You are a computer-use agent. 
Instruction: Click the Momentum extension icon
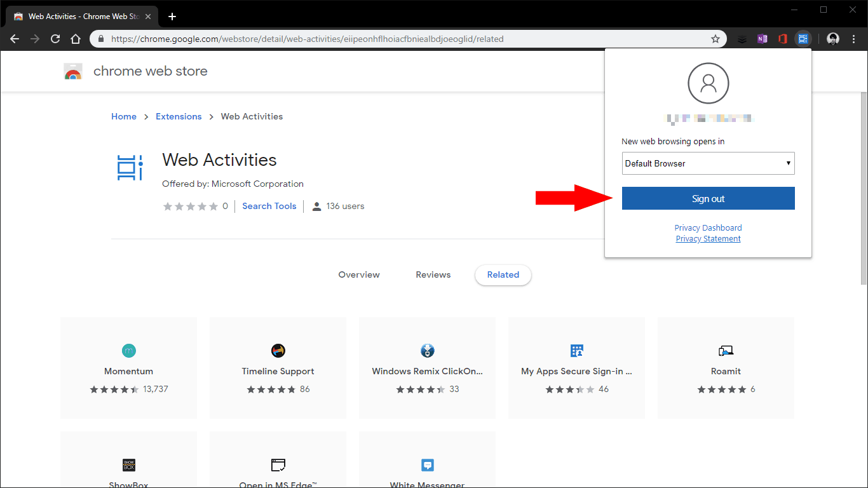(129, 350)
